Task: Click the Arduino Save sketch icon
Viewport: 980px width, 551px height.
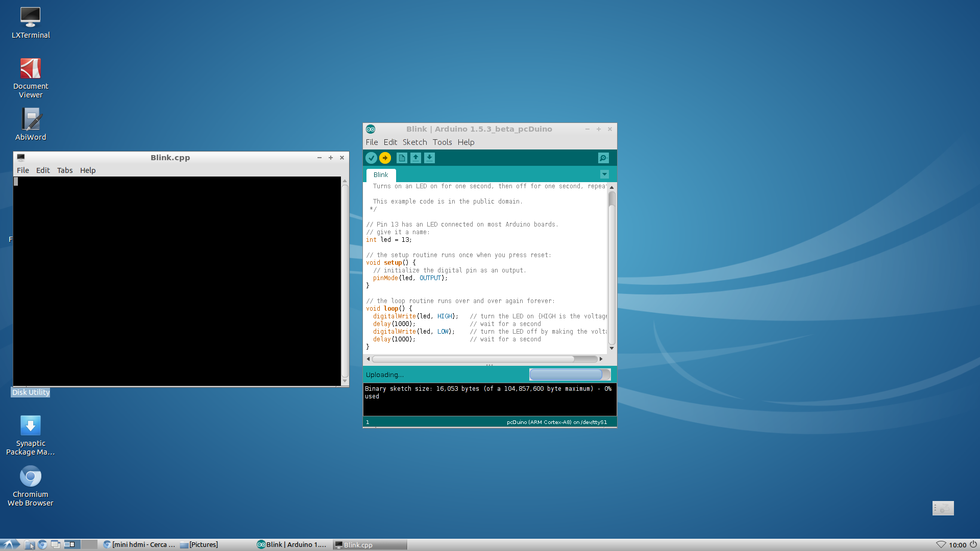Action: [x=430, y=158]
